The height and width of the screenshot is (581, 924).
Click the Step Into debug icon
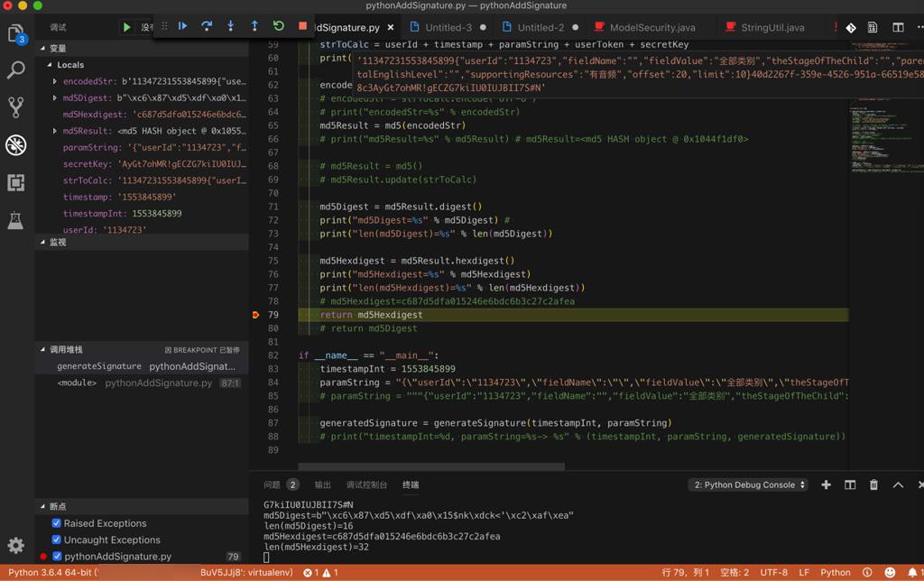click(x=230, y=26)
